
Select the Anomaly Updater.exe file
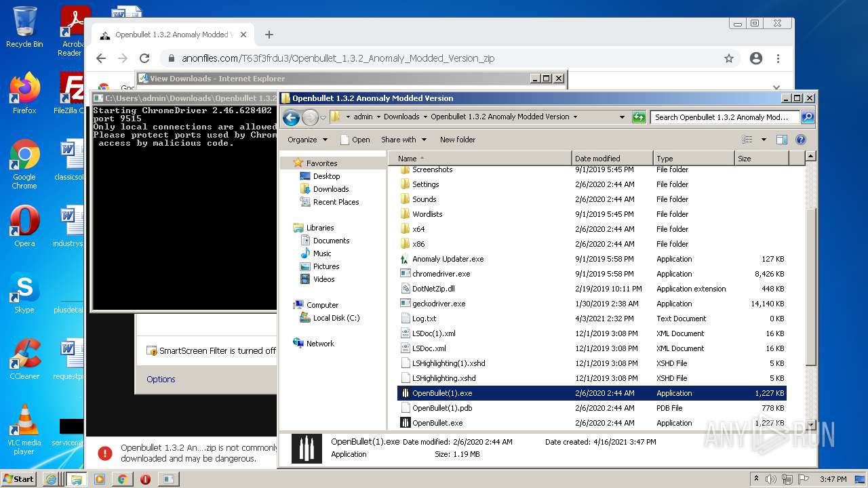(x=448, y=259)
